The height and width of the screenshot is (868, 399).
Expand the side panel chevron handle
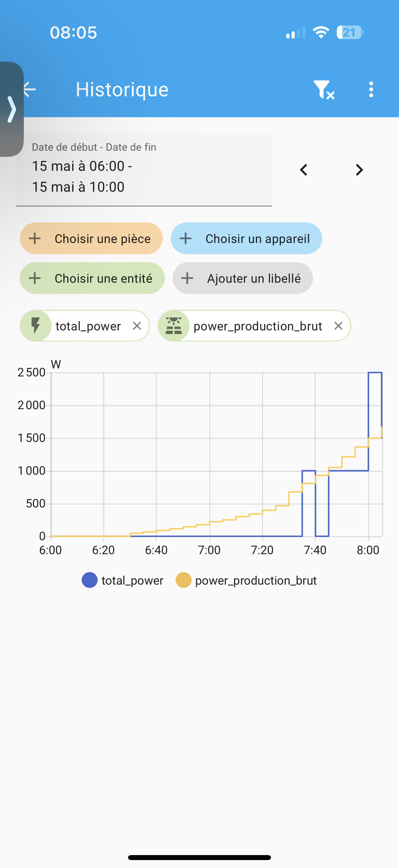click(x=12, y=109)
